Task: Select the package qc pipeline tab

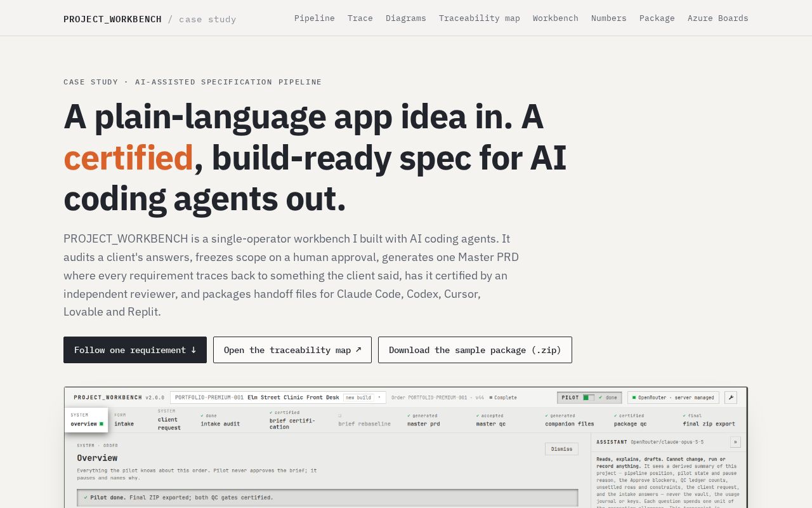Action: [631, 420]
